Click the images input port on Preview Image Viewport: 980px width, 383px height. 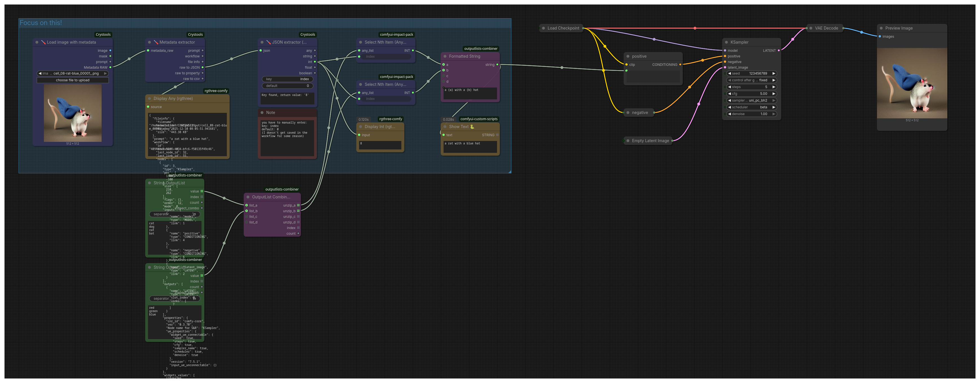[880, 37]
